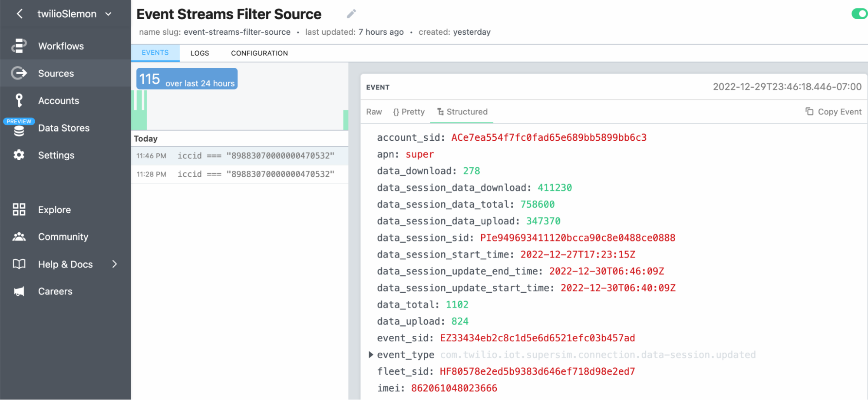Click the Data Stores database icon
The image size is (868, 400).
click(19, 131)
